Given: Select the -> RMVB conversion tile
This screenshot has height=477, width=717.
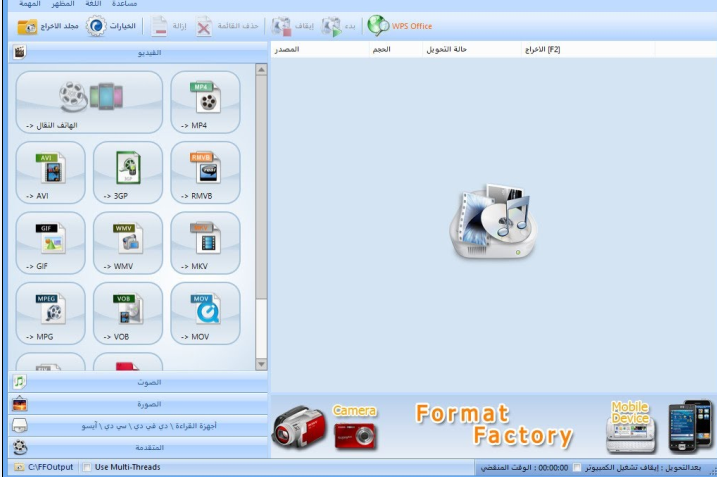Looking at the screenshot, I should (205, 172).
